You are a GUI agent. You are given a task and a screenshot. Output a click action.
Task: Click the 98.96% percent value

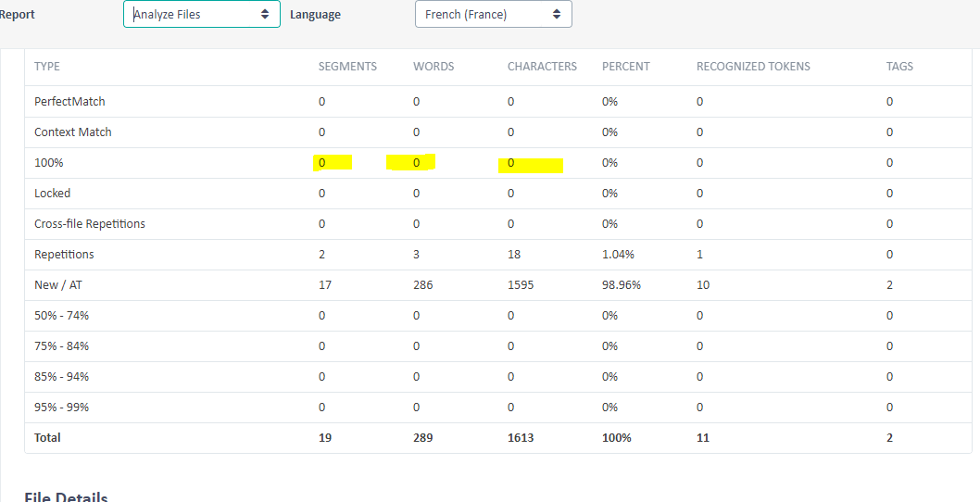pyautogui.click(x=622, y=285)
